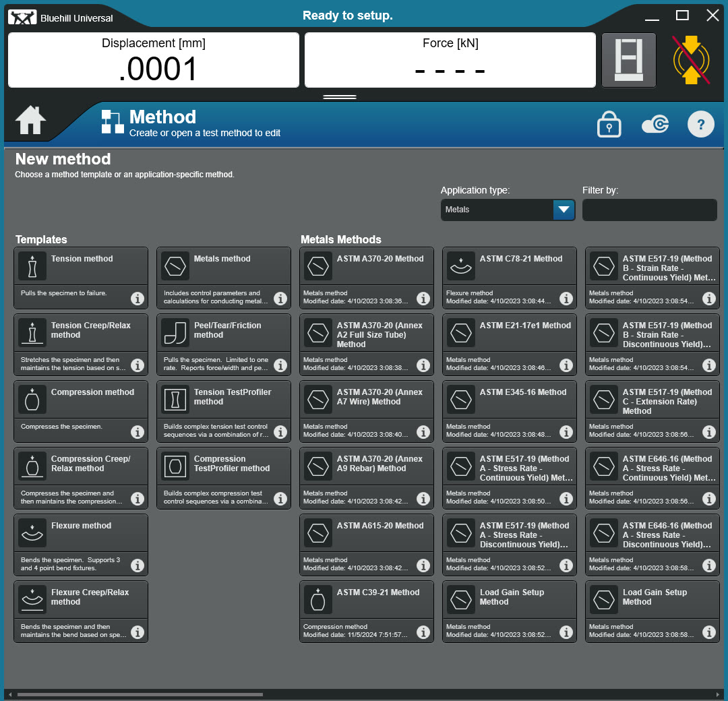
Task: Open ASTM E646-16 Stress Rate Continuous Yield
Action: 653,478
